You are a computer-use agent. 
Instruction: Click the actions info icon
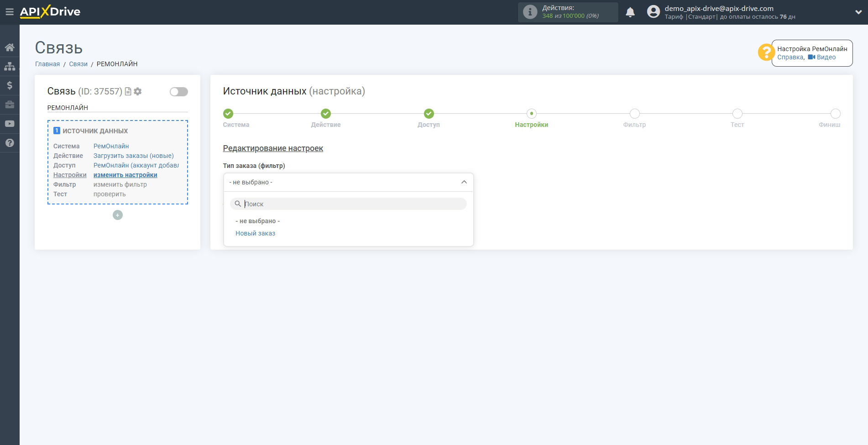pos(530,12)
